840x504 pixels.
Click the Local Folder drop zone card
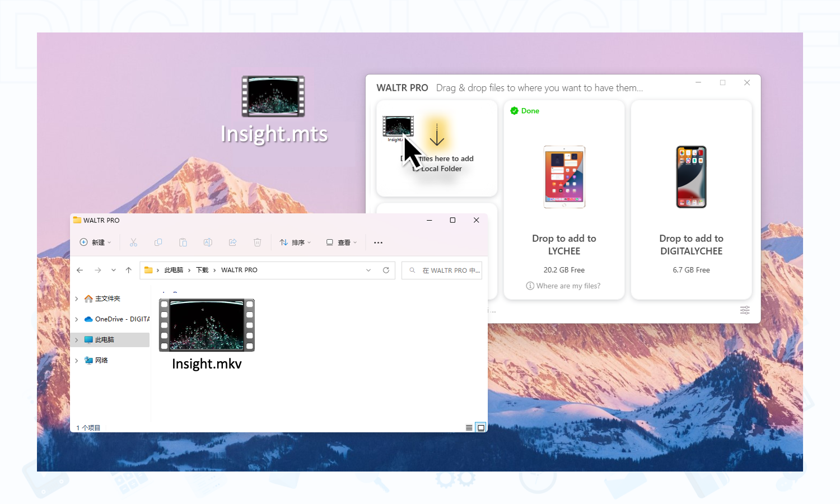(437, 148)
